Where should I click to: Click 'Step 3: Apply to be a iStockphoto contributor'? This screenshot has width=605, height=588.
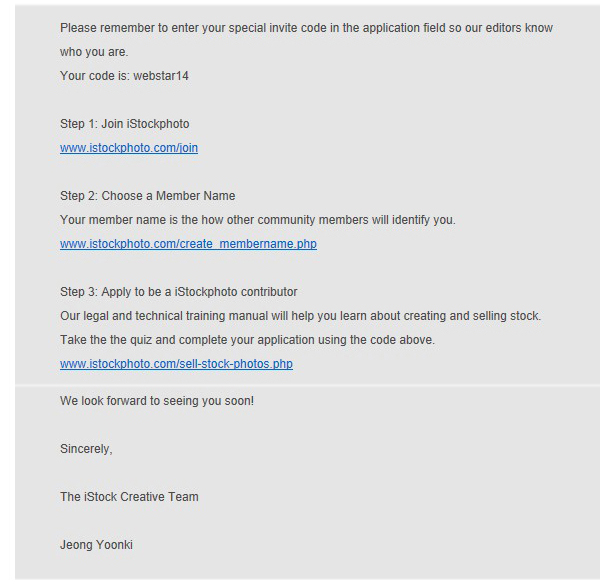(x=179, y=292)
